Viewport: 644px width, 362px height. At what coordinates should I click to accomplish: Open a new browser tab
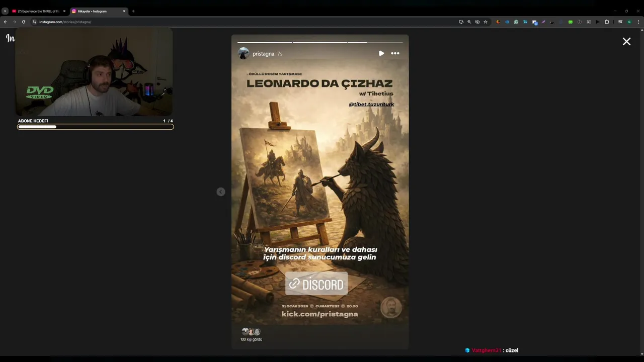point(133,11)
